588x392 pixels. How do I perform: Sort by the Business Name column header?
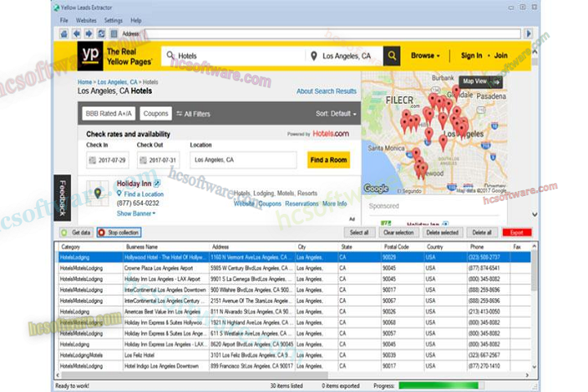(166, 247)
